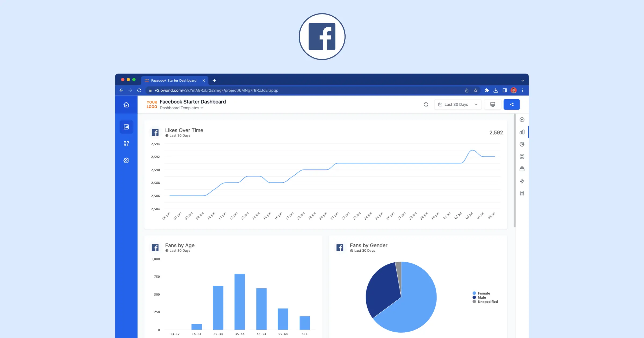Click the refresh data icon beside date range
This screenshot has height=338, width=644.
coord(426,104)
